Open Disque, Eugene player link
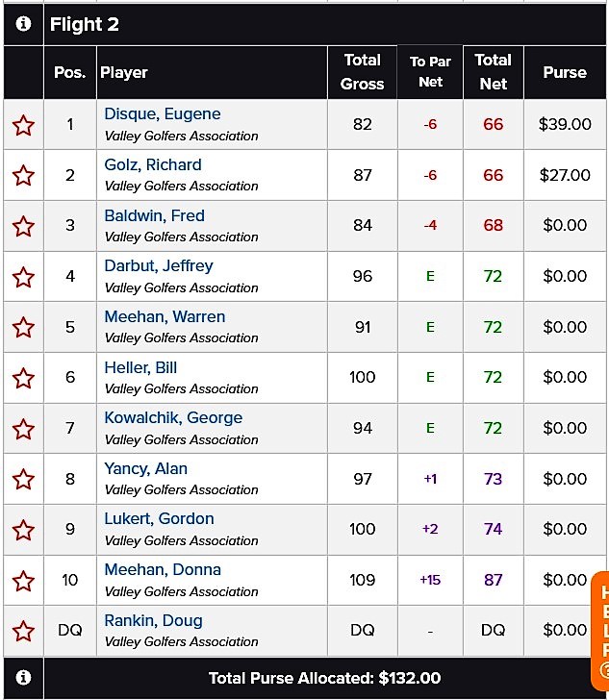This screenshot has width=609, height=700. point(163,113)
